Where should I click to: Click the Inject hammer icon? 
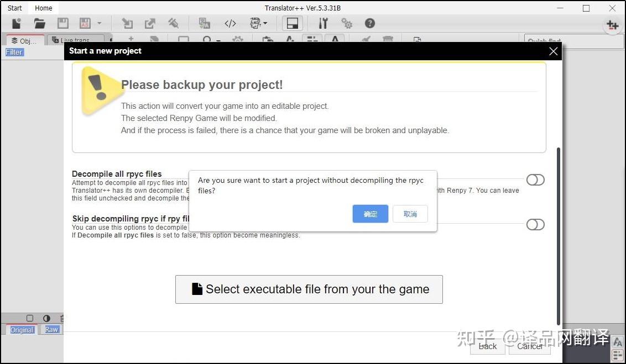(173, 24)
